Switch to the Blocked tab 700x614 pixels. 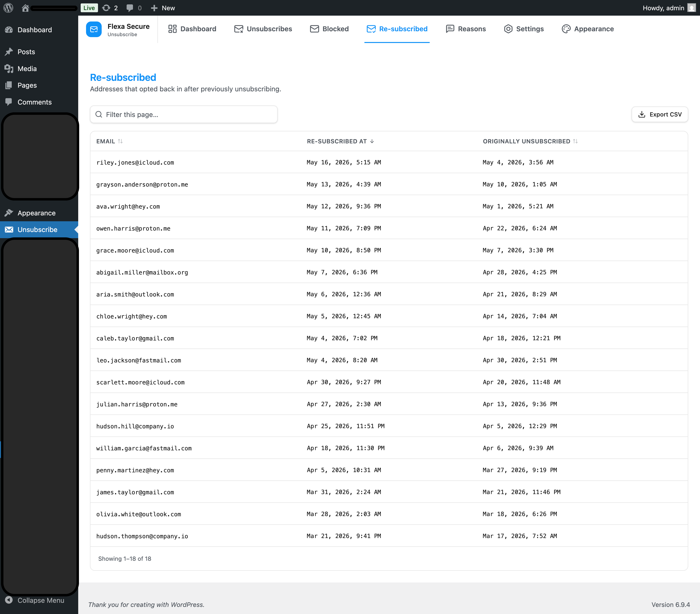pyautogui.click(x=329, y=29)
